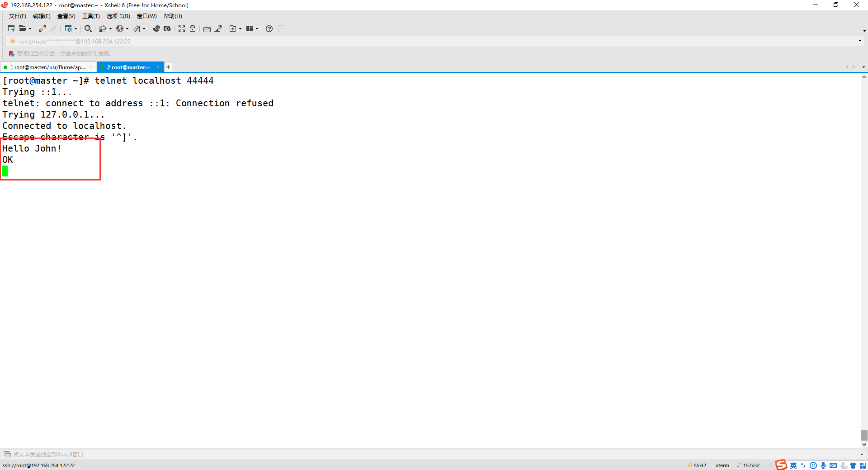
Task: Click the tab scroll left arrow
Action: coord(847,67)
